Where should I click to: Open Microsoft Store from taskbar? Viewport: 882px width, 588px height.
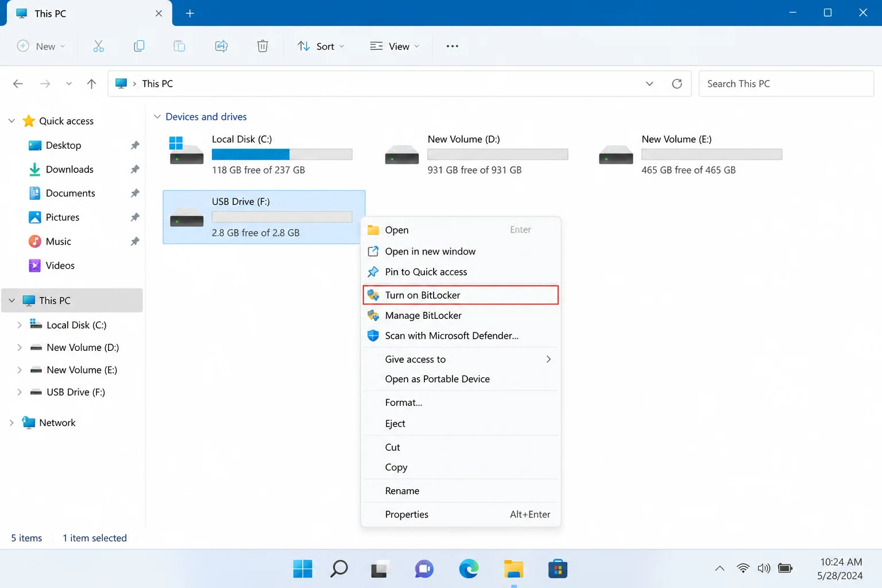tap(558, 569)
